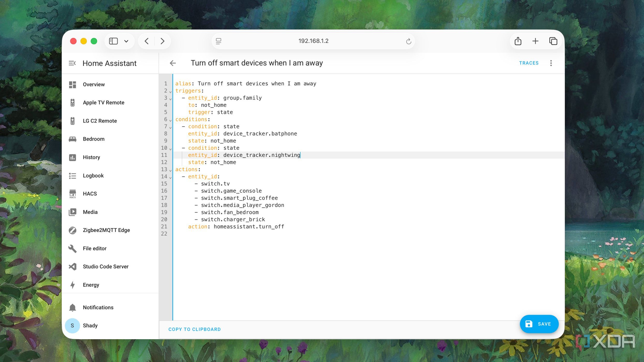This screenshot has width=644, height=362.
Task: Open Notifications panel
Action: tap(110, 308)
